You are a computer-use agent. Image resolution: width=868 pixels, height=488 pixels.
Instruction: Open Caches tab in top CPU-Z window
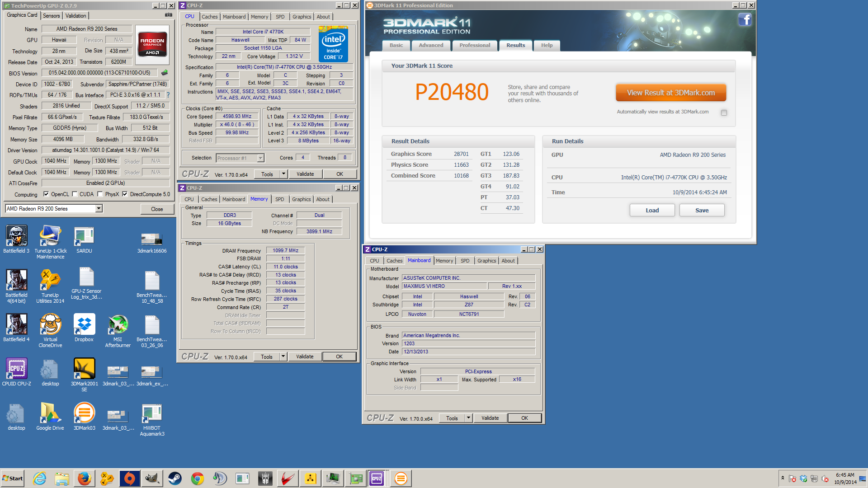(210, 17)
